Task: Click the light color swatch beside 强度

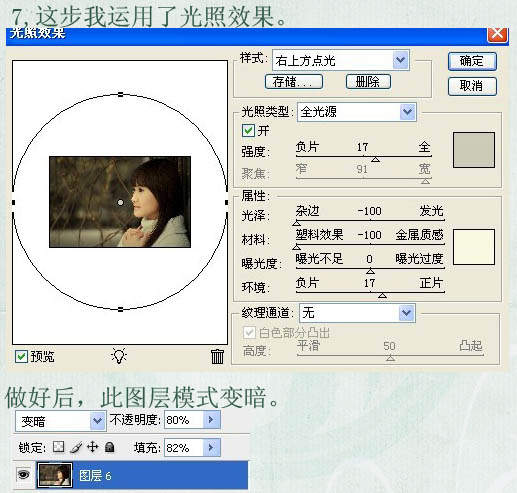Action: tap(474, 150)
